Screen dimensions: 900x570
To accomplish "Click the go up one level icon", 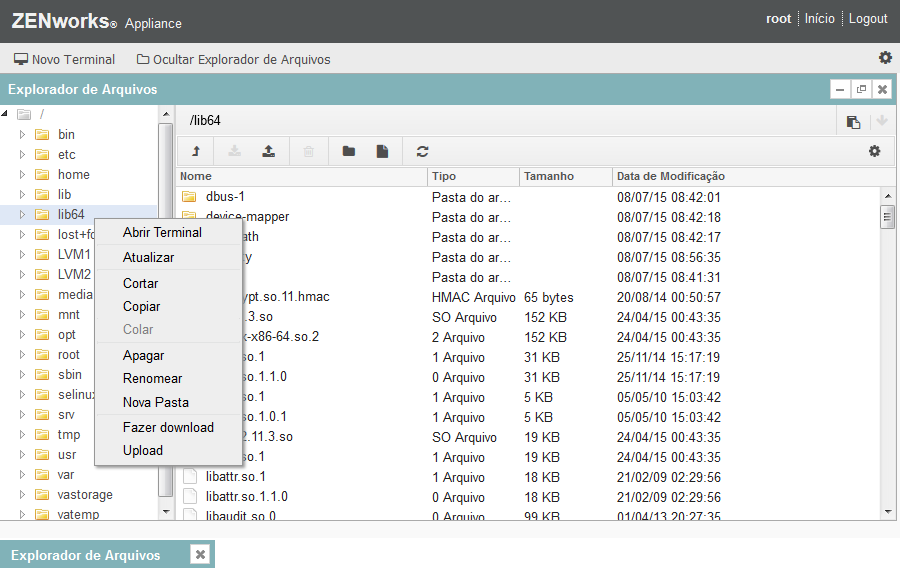I will point(196,151).
